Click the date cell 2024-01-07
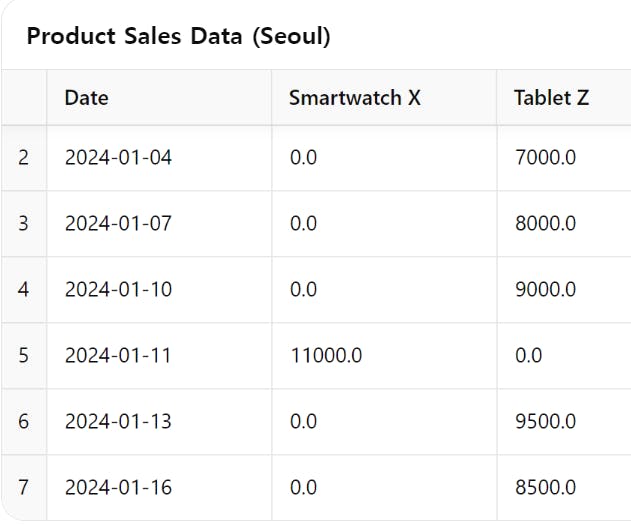 (118, 223)
